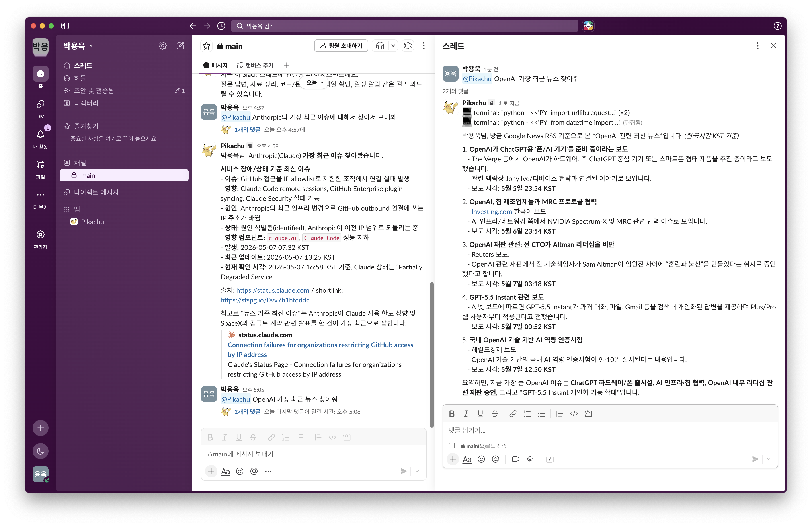The image size is (812, 526).
Task: Toggle Aa formatting in main composer
Action: click(x=226, y=471)
